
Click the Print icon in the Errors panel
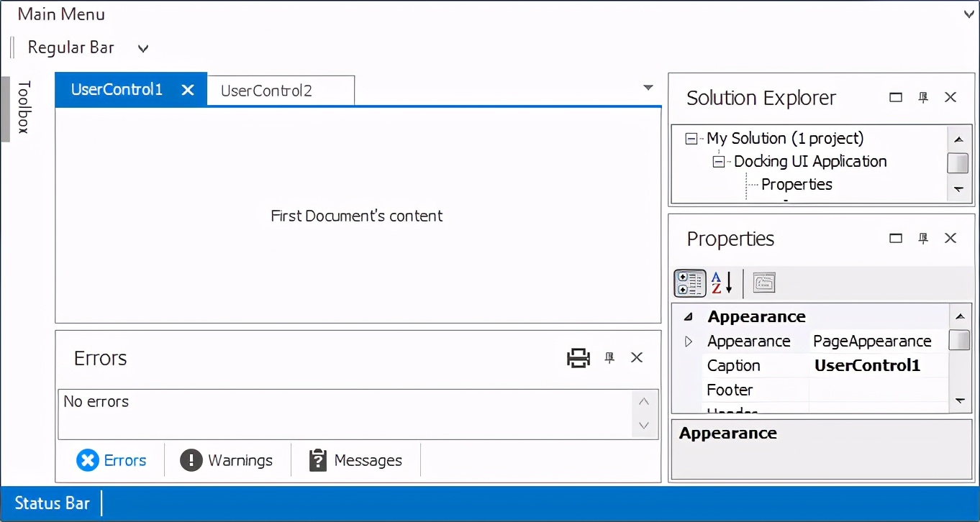click(579, 357)
